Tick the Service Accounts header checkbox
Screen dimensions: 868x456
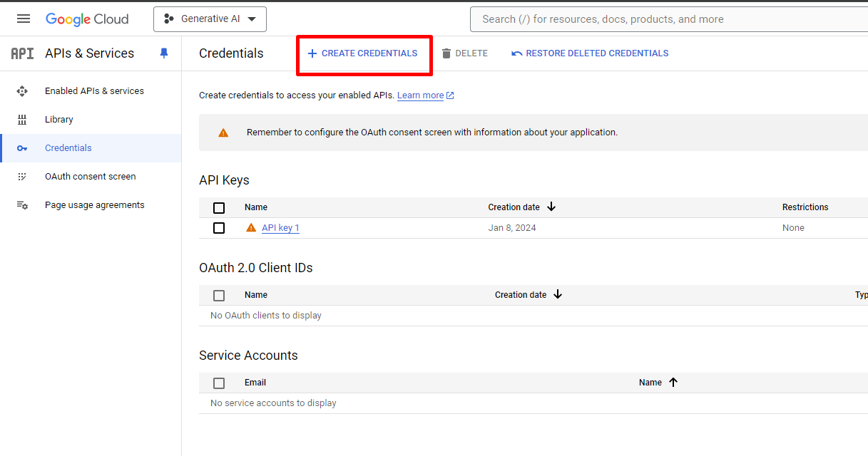[219, 383]
